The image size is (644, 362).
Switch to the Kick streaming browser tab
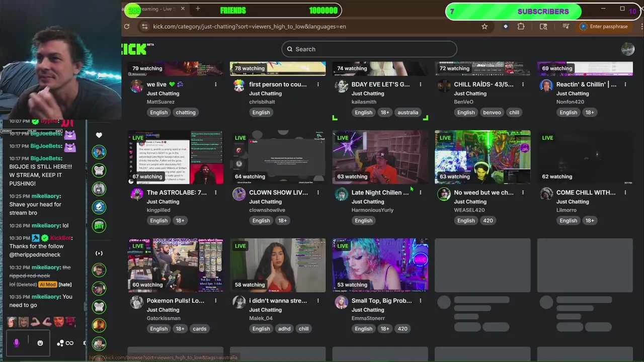coord(156,9)
